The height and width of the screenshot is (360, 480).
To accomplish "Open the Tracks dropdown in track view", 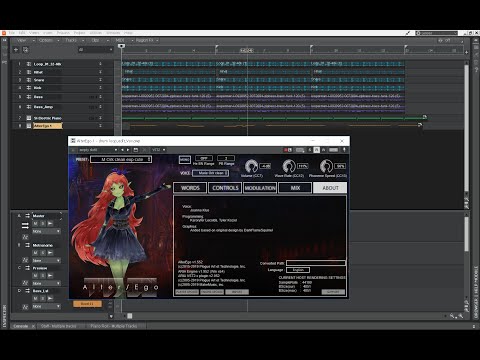I will coord(74,40).
